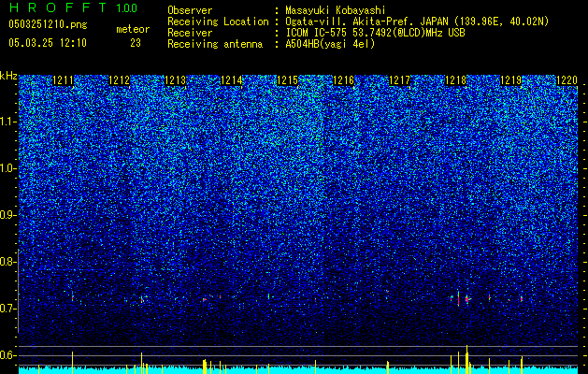588x374 pixels.
Task: Click the 'meteor' label
Action: [x=133, y=29]
